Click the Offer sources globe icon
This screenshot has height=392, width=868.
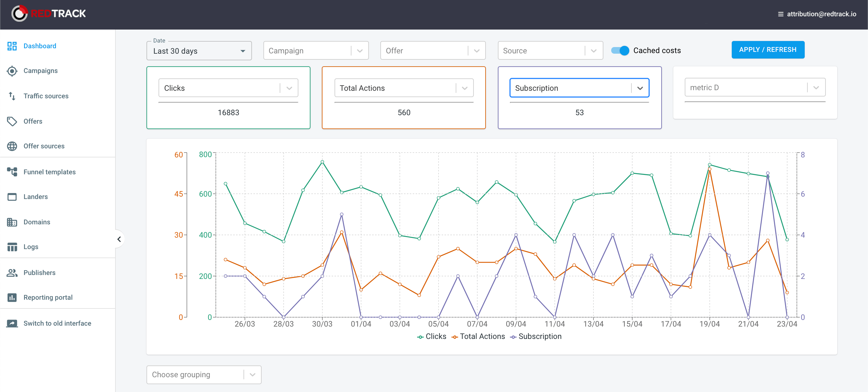tap(12, 146)
